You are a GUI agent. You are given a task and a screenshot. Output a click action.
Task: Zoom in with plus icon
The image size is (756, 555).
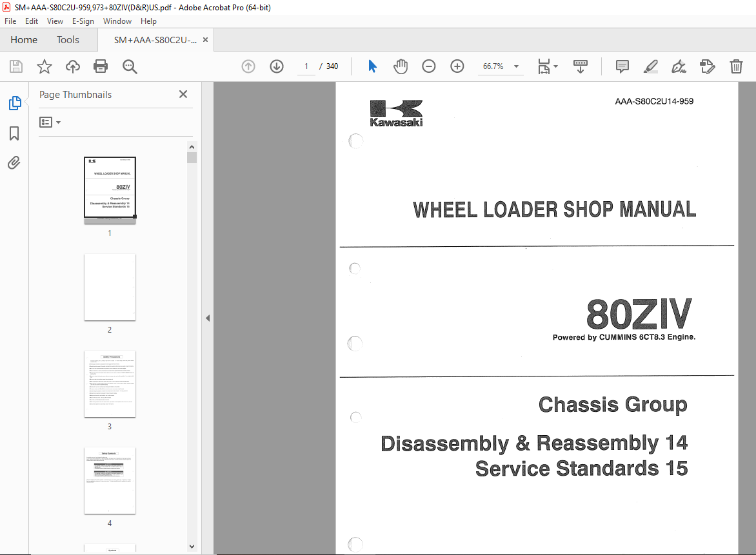click(x=457, y=66)
